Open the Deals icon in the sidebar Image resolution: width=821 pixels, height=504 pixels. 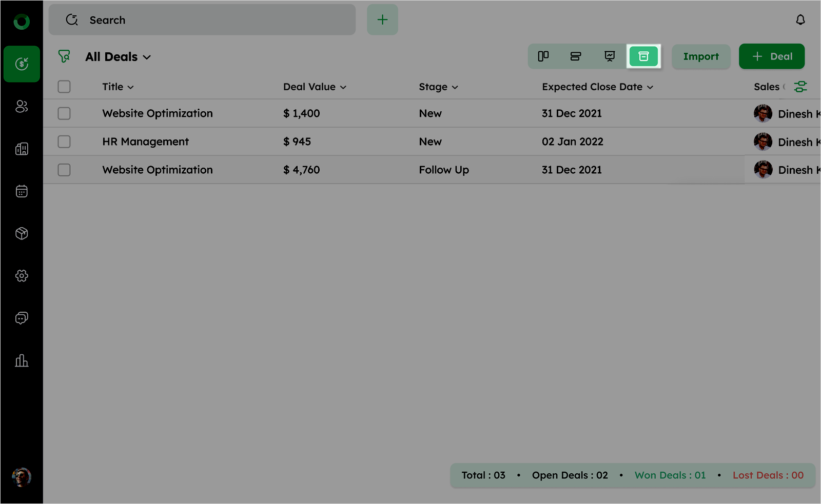(x=22, y=64)
